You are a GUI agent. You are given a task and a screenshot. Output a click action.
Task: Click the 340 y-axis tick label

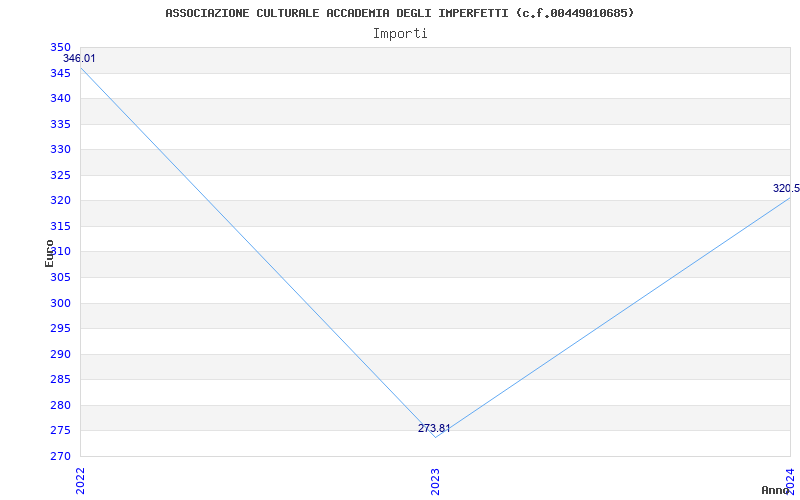point(60,98)
